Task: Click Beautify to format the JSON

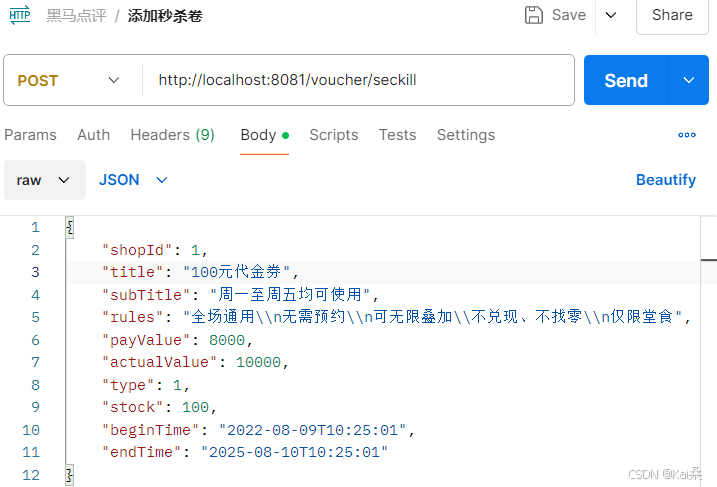Action: point(666,180)
